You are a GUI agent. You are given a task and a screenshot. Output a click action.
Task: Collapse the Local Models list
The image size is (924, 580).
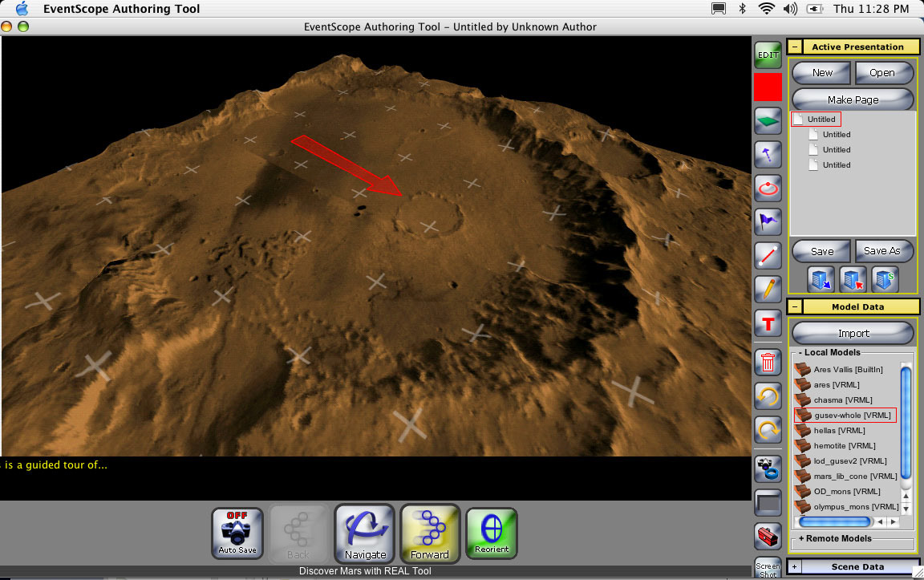click(800, 352)
